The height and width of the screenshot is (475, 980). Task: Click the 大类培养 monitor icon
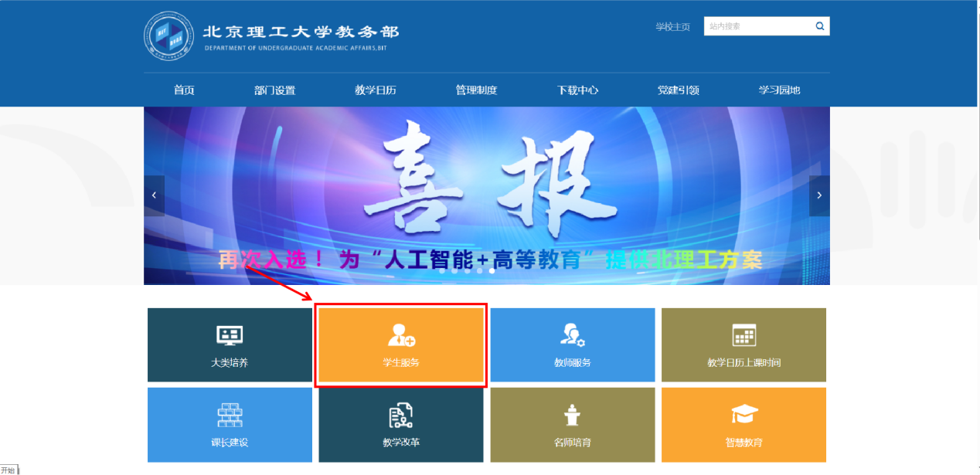click(230, 335)
